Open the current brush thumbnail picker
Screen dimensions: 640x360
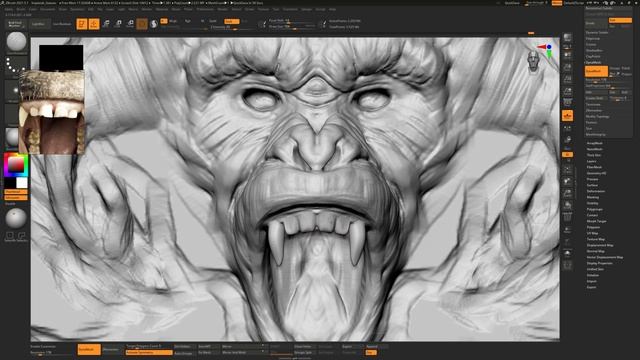click(x=17, y=42)
